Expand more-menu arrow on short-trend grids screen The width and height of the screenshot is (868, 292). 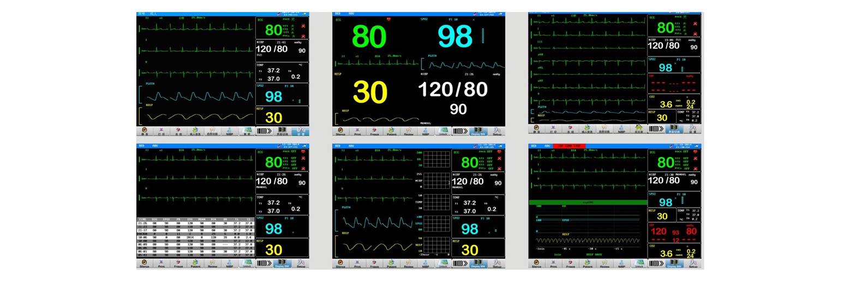coord(460,264)
